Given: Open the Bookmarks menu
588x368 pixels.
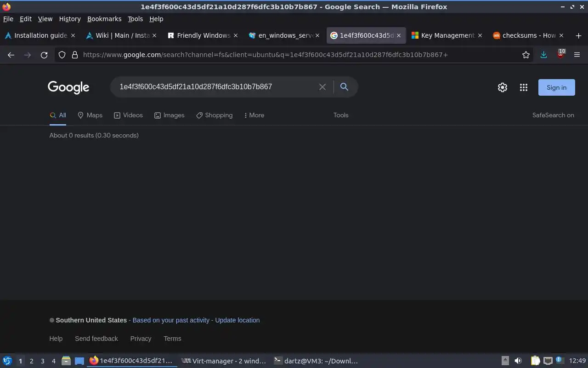Looking at the screenshot, I should [x=104, y=19].
